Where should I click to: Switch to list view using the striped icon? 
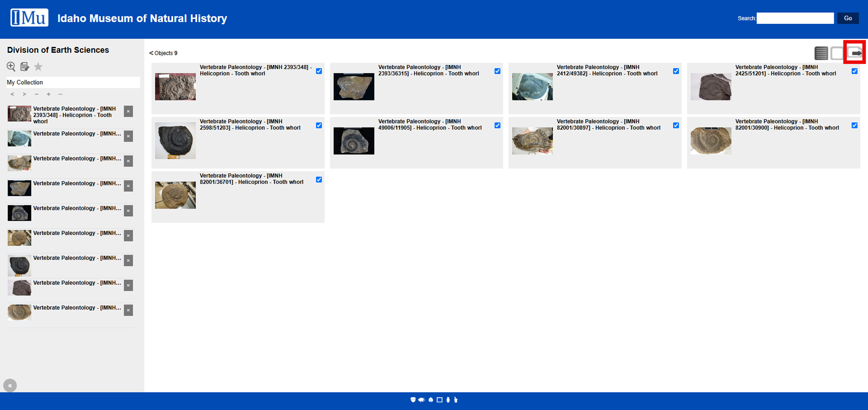click(x=821, y=53)
